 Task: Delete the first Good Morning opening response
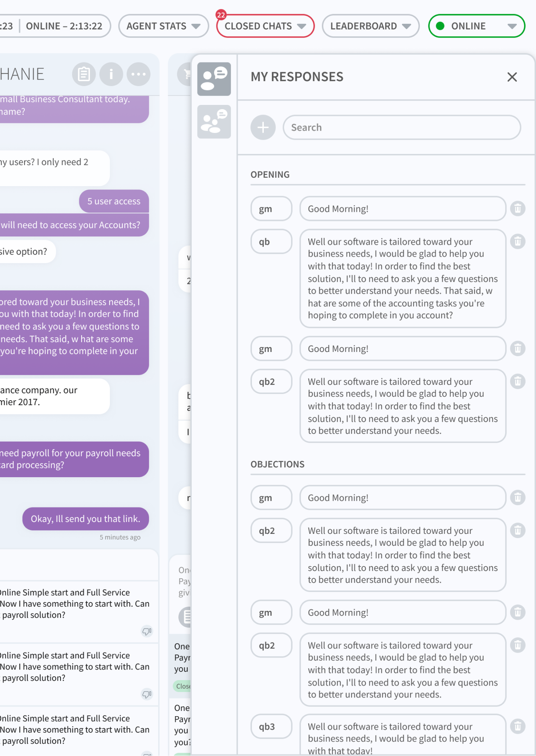tap(518, 209)
